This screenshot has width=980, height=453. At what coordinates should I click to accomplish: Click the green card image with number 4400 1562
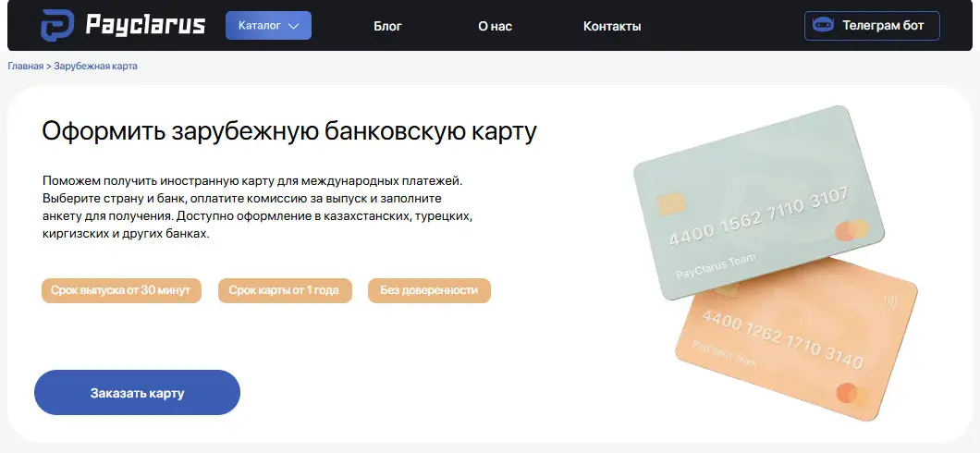coord(759,202)
